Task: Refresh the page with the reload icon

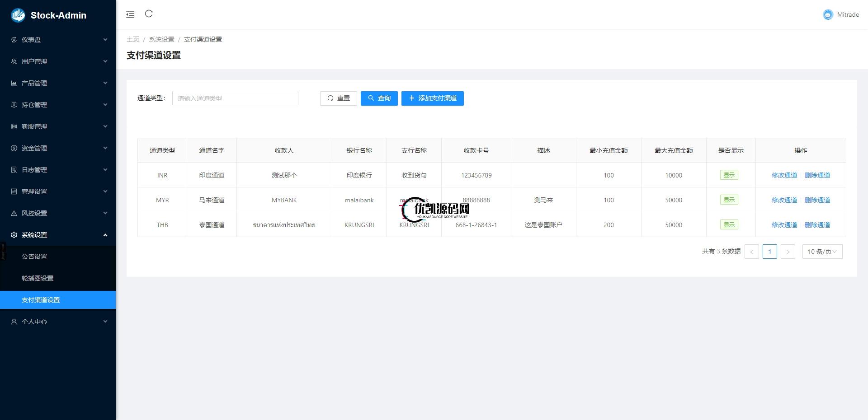Action: tap(149, 14)
